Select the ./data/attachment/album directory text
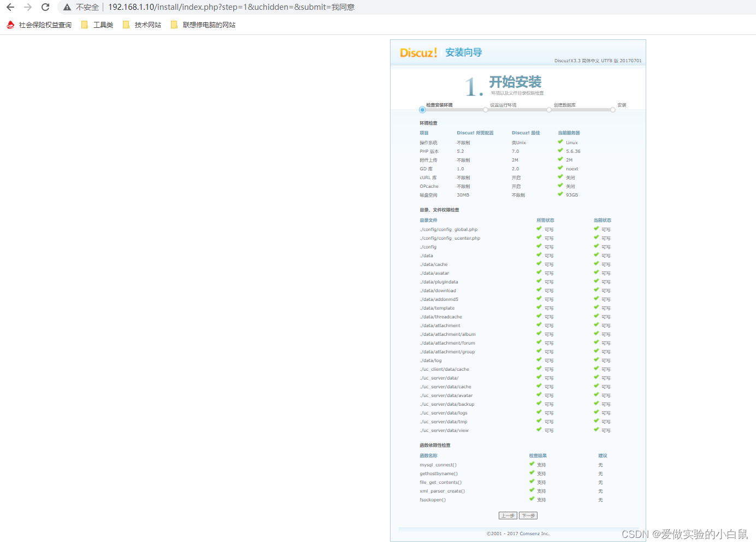The height and width of the screenshot is (545, 756). [x=447, y=334]
